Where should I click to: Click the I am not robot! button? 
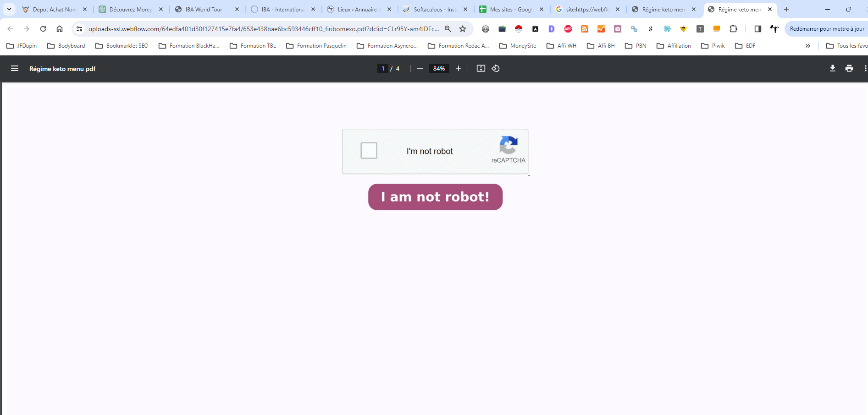(435, 197)
